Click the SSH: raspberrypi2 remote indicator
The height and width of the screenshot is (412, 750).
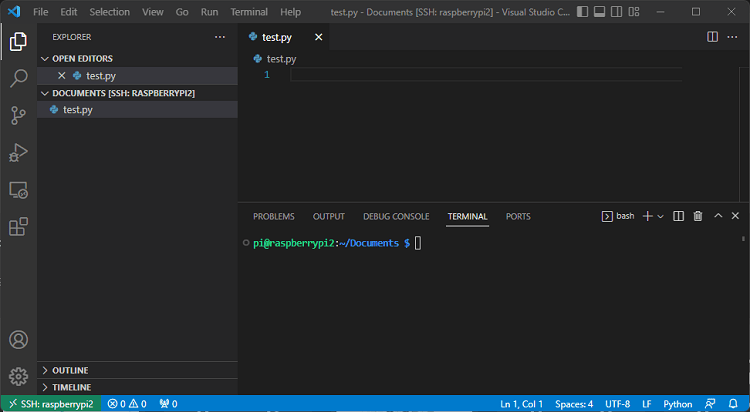[50, 404]
